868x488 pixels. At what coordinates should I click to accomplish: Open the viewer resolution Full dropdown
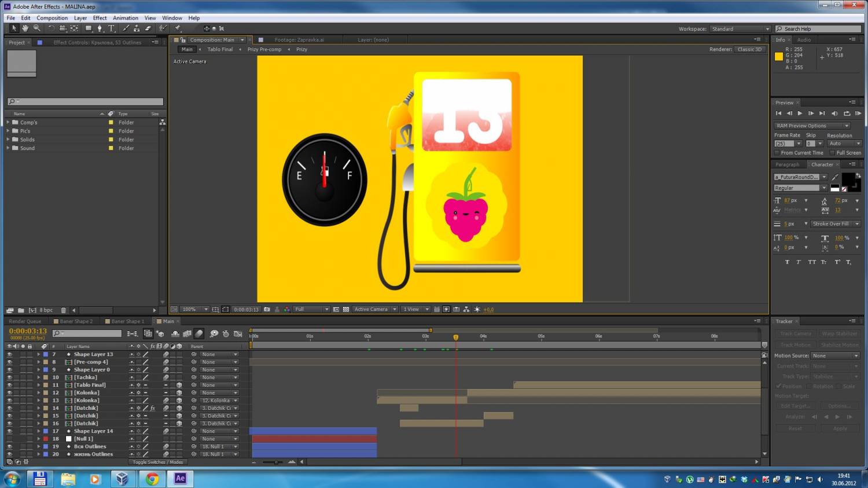[311, 310]
